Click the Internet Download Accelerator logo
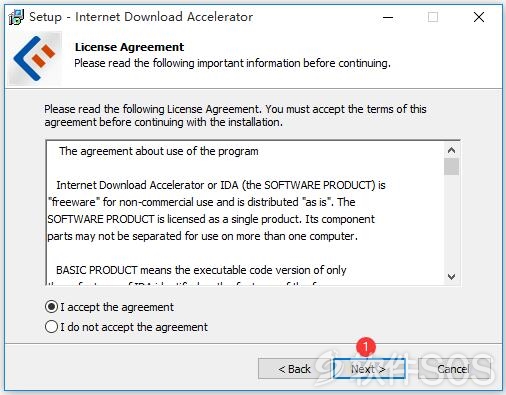This screenshot has width=506, height=395. point(35,58)
